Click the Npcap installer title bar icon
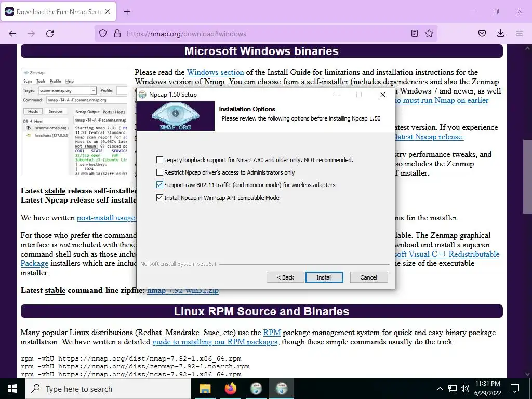The width and height of the screenshot is (532, 399). [143, 95]
